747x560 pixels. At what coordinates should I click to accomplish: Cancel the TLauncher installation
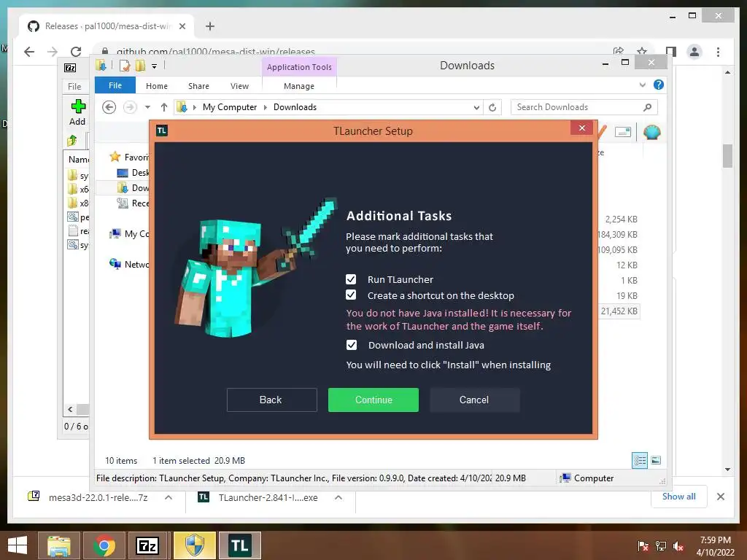pyautogui.click(x=474, y=400)
